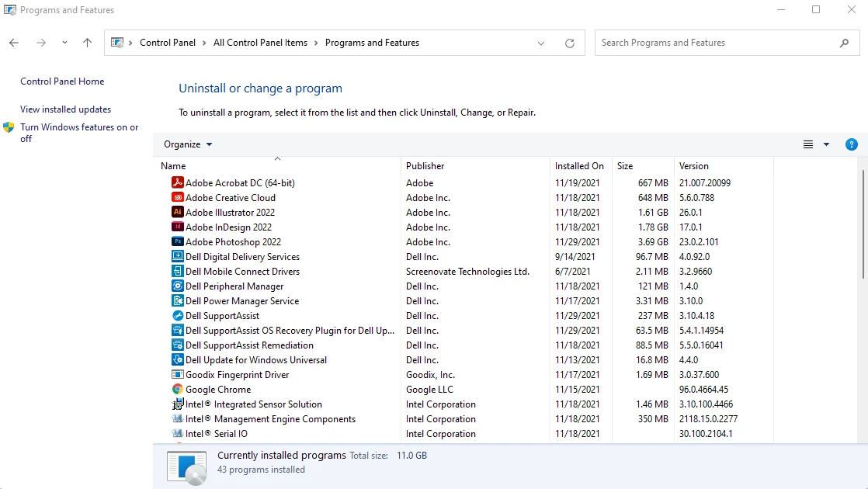Go up one level with the up arrow
The image size is (868, 489).
click(x=87, y=43)
